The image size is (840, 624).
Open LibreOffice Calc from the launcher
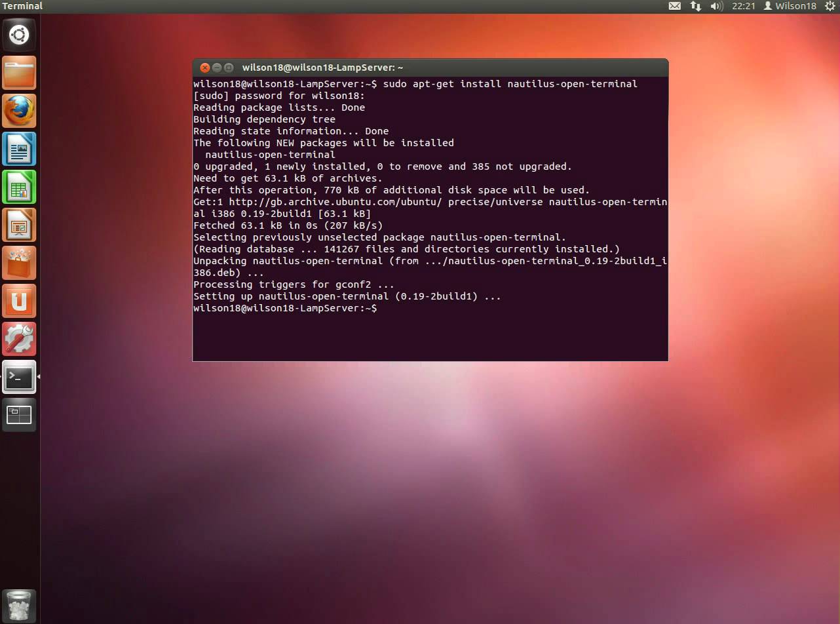pyautogui.click(x=19, y=187)
